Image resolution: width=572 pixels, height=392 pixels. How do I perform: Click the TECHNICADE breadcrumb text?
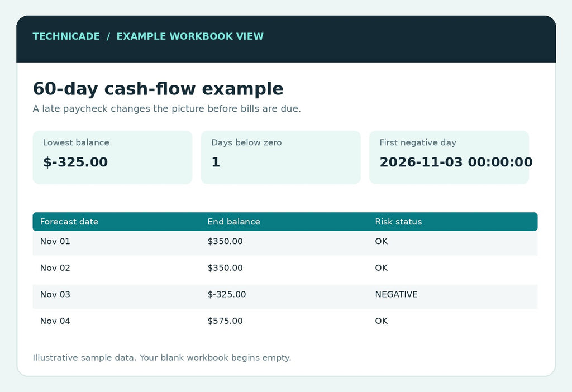(x=66, y=36)
